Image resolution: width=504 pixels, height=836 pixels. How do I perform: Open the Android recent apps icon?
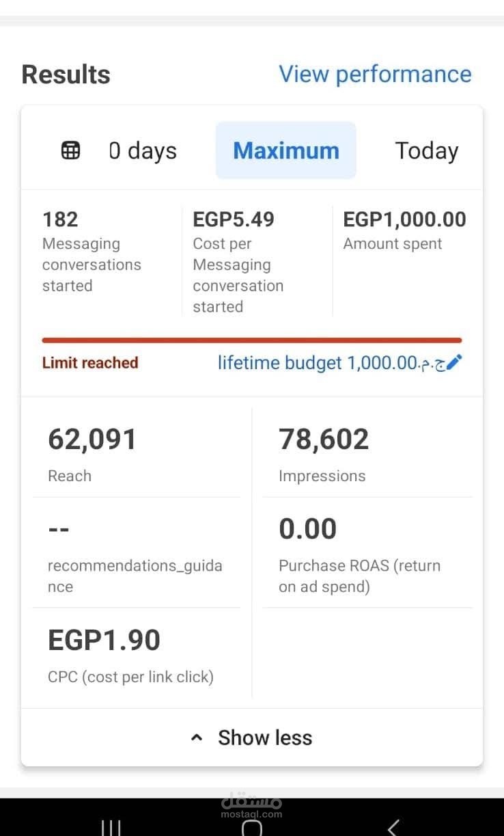click(111, 828)
